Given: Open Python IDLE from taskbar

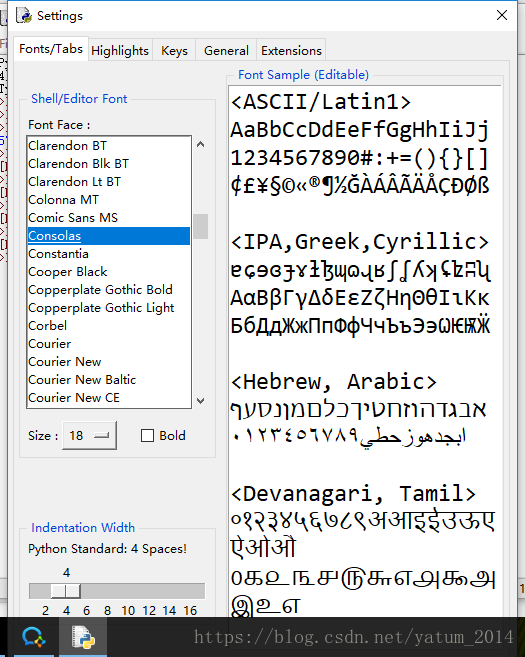Looking at the screenshot, I should 83,637.
